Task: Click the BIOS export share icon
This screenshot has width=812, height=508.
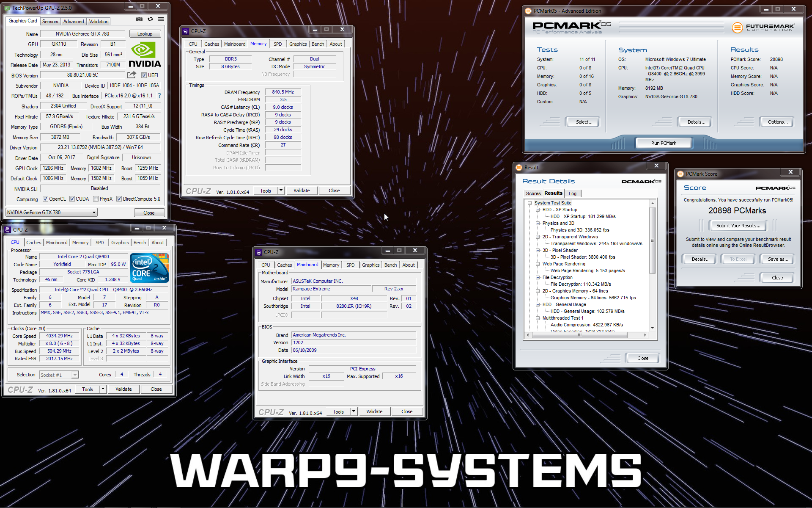Action: point(132,75)
